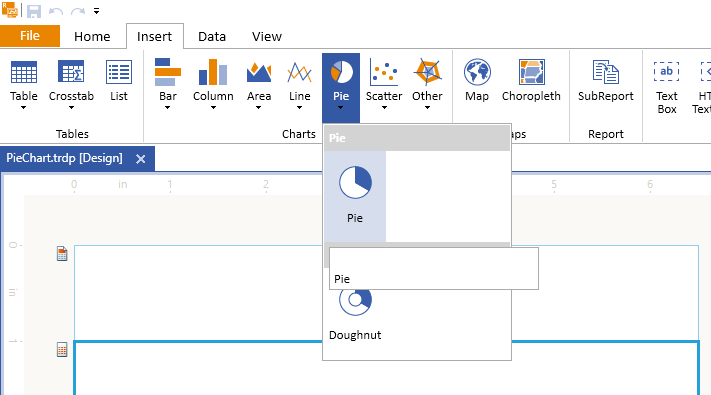This screenshot has height=395, width=711.
Task: Expand the Table dropdown arrow
Action: tap(24, 108)
